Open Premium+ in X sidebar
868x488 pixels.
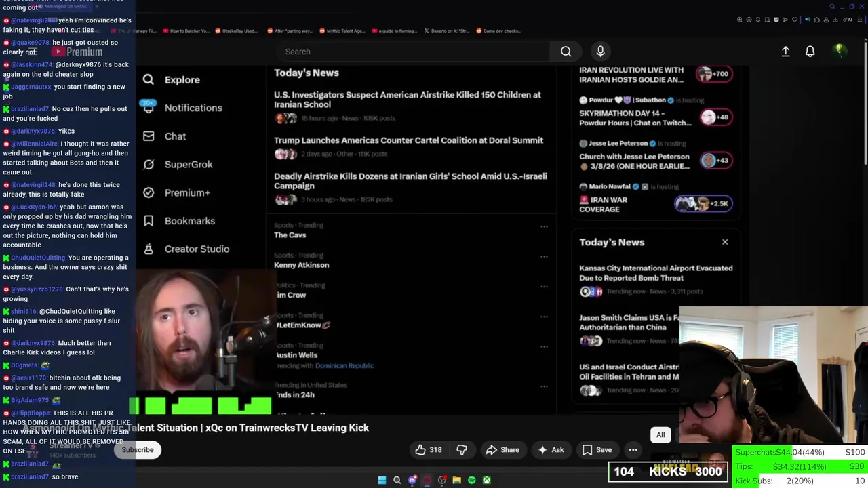tap(176, 192)
